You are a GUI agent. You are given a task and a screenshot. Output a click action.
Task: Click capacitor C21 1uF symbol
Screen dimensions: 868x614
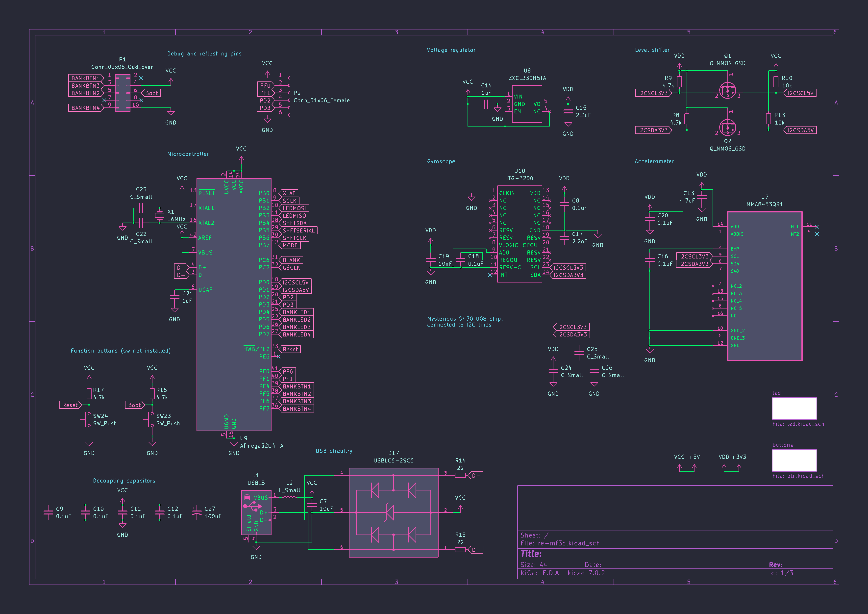click(174, 297)
